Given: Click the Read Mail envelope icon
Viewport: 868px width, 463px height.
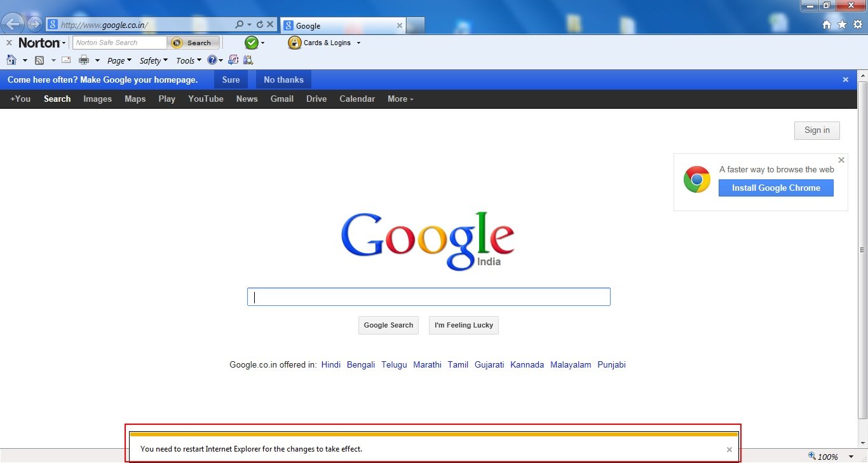Looking at the screenshot, I should pyautogui.click(x=66, y=60).
